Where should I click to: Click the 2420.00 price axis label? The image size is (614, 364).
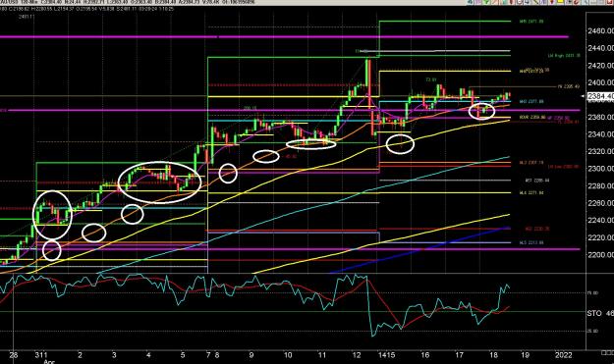(x=600, y=65)
